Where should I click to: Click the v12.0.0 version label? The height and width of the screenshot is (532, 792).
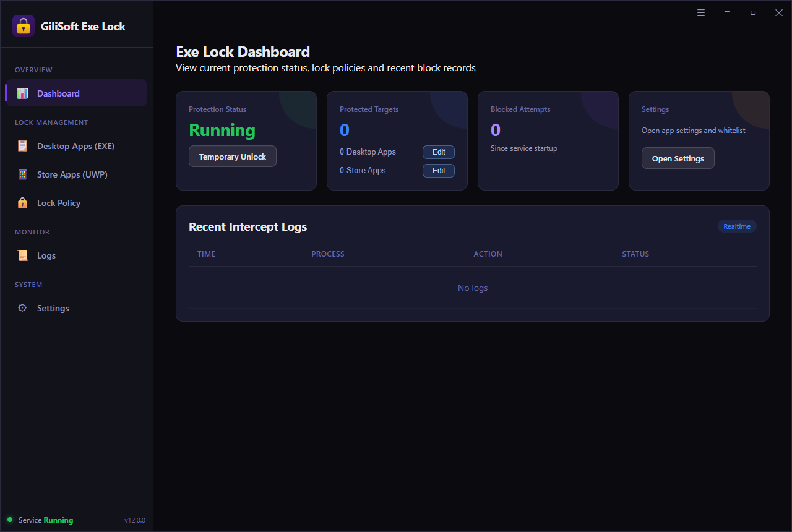click(135, 520)
